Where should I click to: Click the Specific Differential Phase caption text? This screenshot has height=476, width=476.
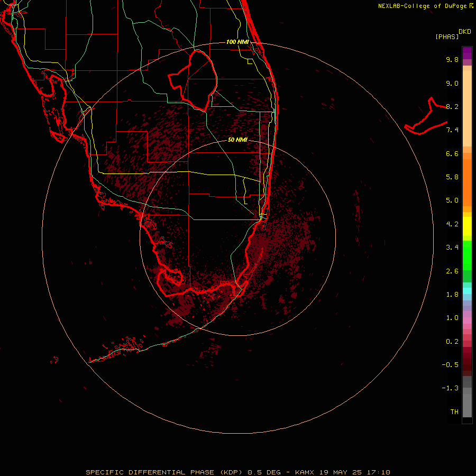click(237, 472)
